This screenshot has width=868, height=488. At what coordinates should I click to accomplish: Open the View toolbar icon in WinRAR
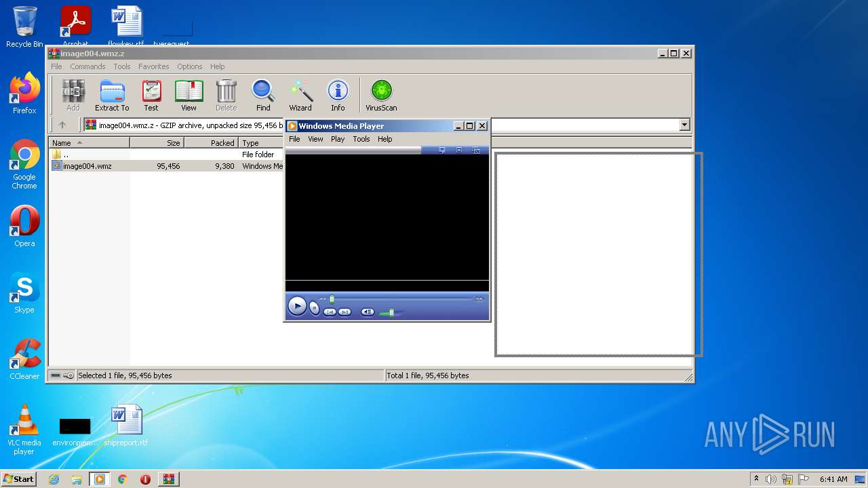point(189,95)
